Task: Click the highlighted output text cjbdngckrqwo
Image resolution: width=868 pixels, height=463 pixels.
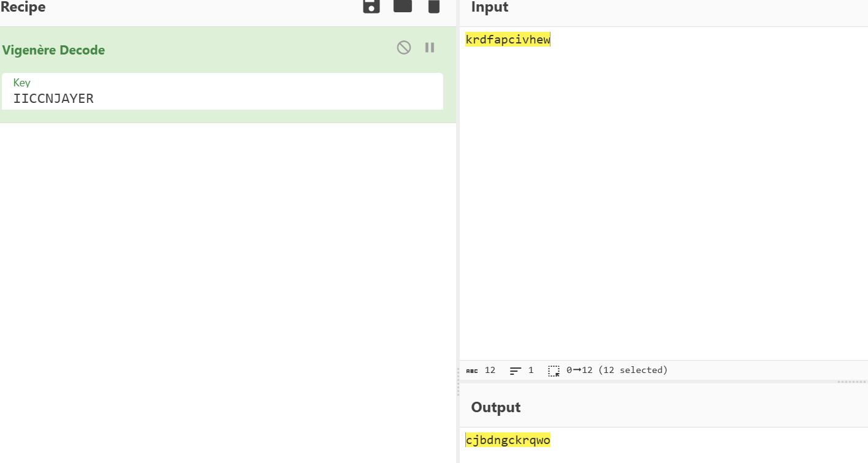Action: [x=508, y=440]
